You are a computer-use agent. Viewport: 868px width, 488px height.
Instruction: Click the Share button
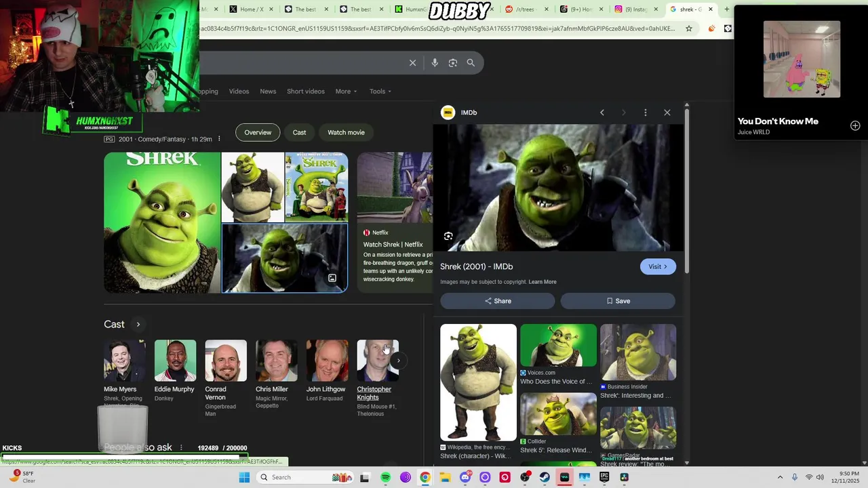pos(498,301)
